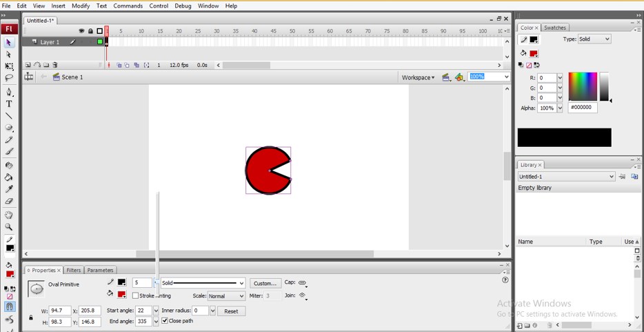Pick the Lasso tool
The image size is (644, 332).
(x=9, y=78)
